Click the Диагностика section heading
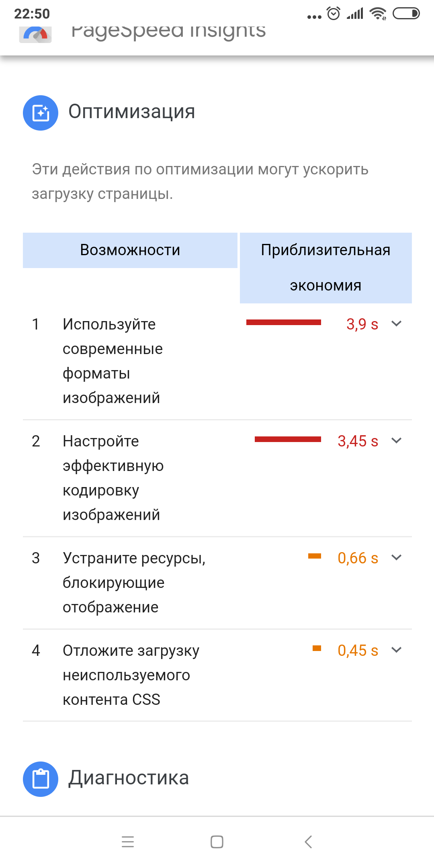434x868 pixels. [129, 778]
